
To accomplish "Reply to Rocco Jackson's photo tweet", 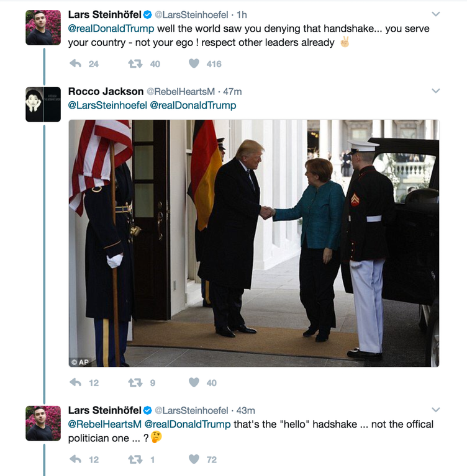I will [x=75, y=382].
